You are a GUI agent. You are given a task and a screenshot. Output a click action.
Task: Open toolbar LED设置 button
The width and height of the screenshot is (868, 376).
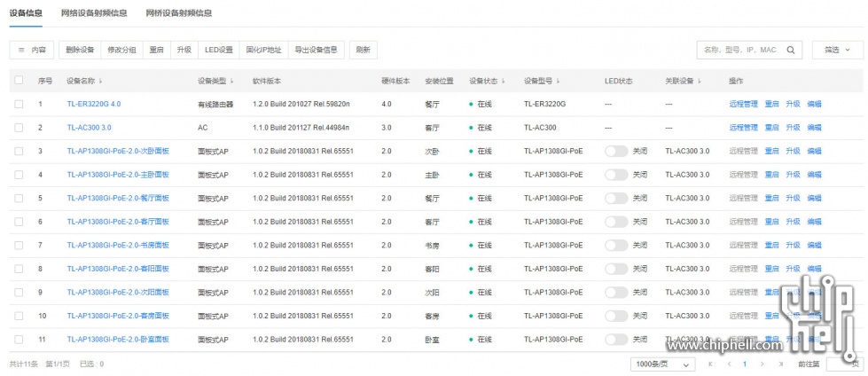coord(219,50)
